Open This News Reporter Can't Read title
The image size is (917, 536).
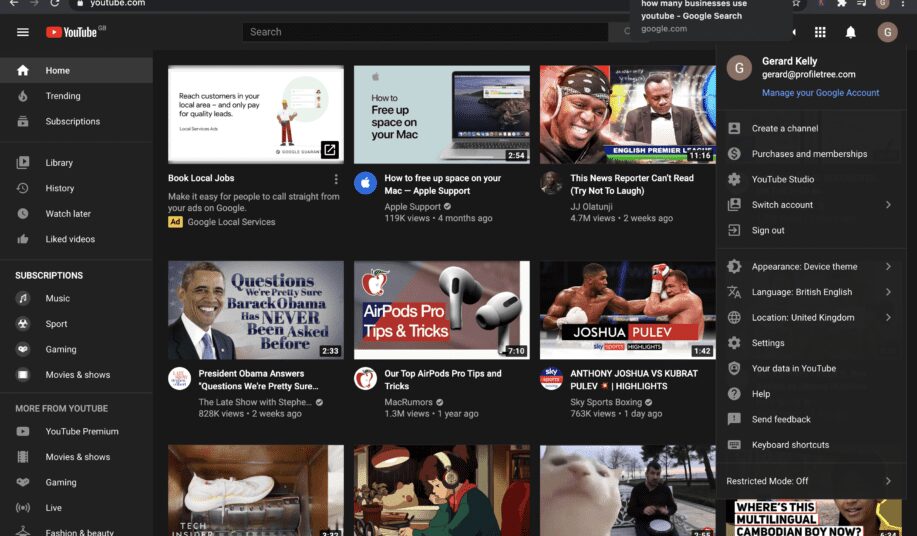click(x=632, y=184)
